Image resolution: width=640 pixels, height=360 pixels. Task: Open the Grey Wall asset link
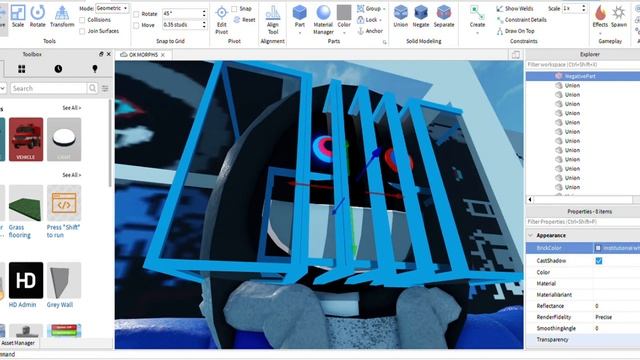tap(60, 305)
